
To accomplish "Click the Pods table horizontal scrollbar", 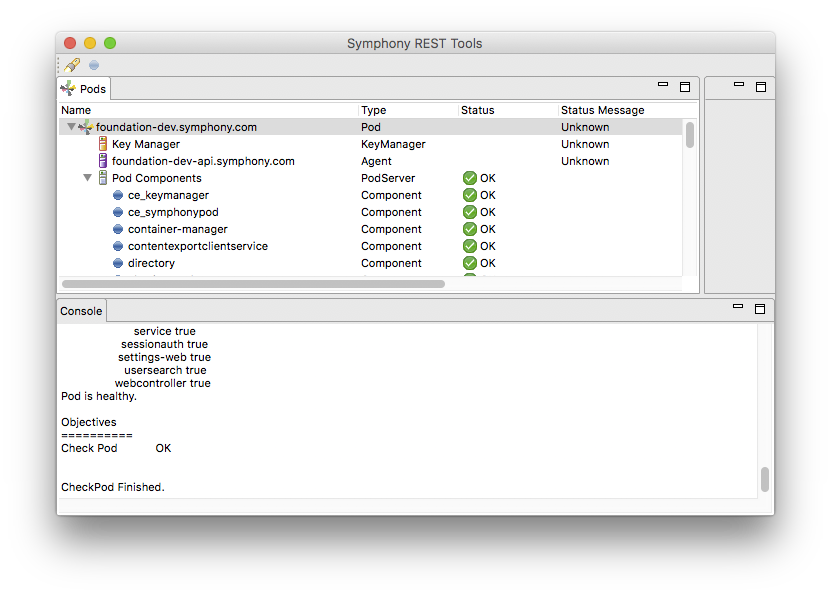I will 253,284.
